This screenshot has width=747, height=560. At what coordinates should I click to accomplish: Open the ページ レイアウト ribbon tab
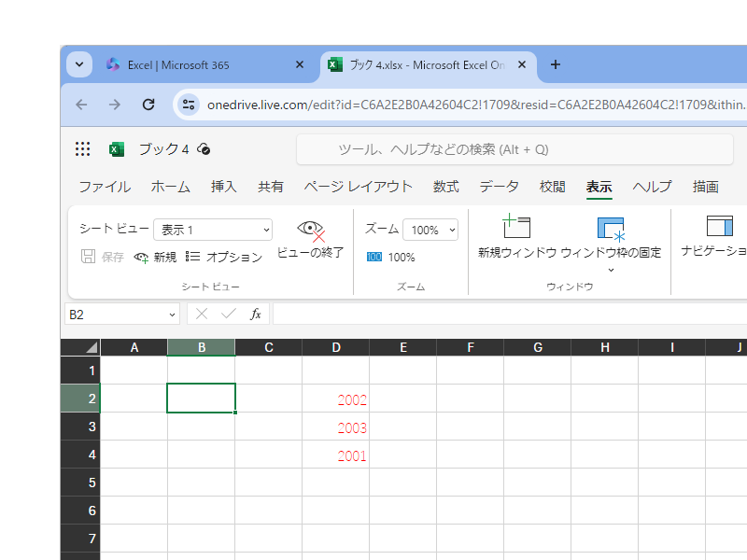tap(356, 186)
